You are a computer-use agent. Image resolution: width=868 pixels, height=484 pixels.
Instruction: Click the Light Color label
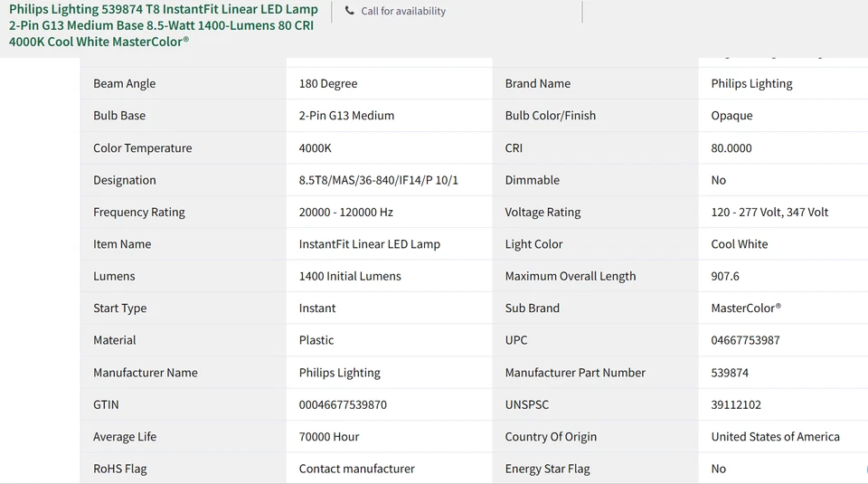coord(533,244)
